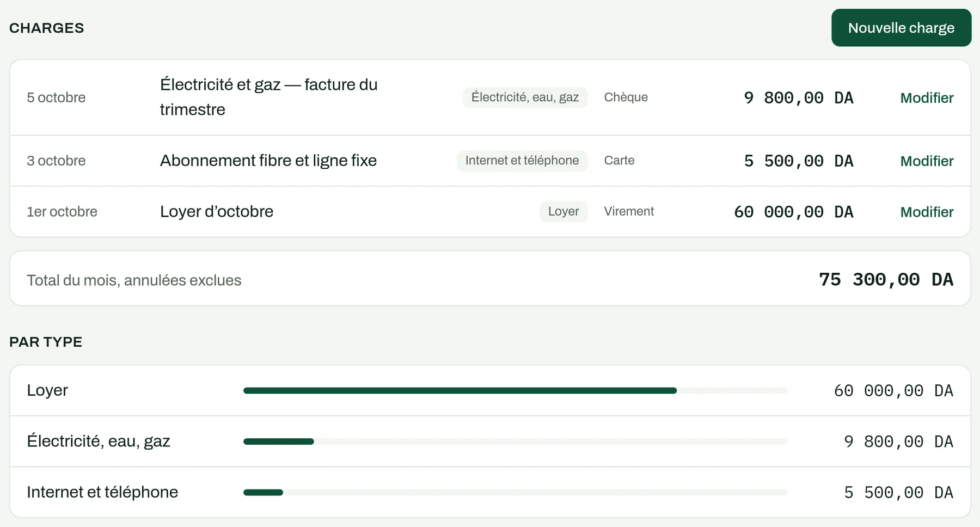Screen dimensions: 980x527
Task: Click the Par type Internet total 5 500,00 DA
Action: coord(899,493)
